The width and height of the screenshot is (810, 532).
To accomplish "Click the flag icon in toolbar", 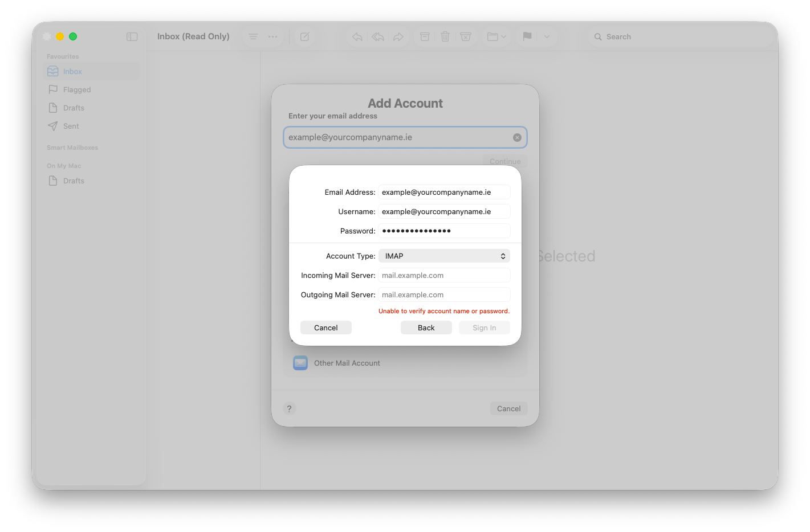I will [x=527, y=36].
